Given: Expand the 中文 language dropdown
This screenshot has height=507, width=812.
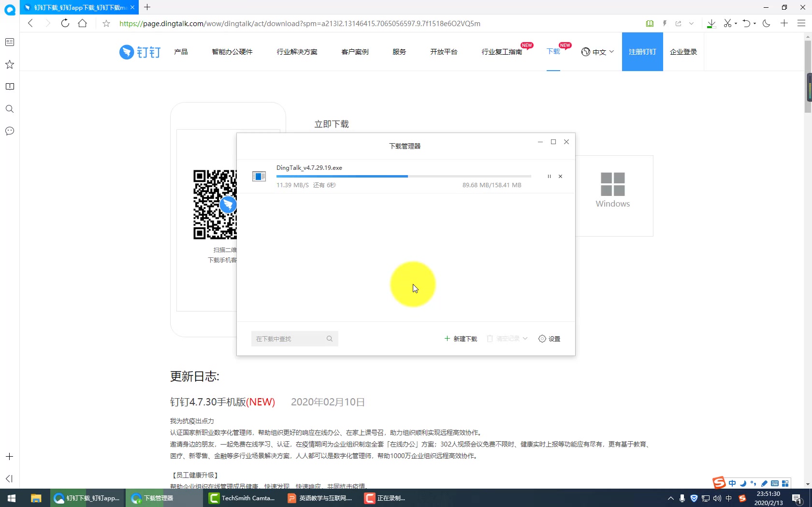Looking at the screenshot, I should click(x=597, y=52).
